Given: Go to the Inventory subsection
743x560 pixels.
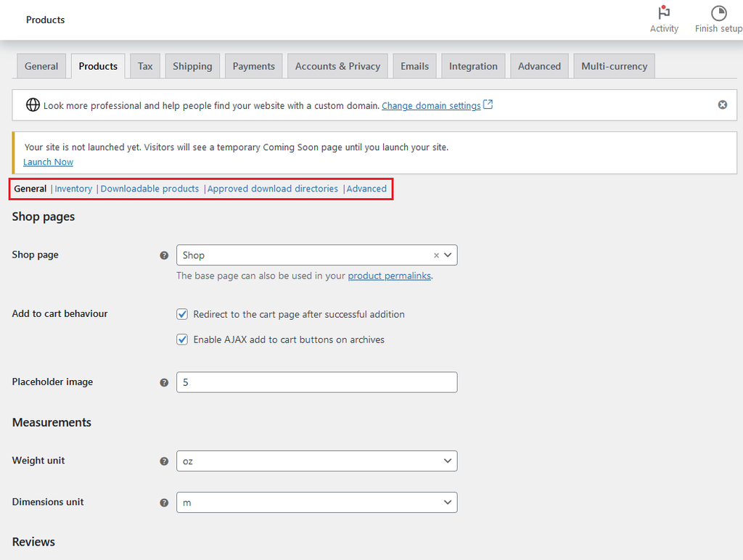Looking at the screenshot, I should click(73, 189).
